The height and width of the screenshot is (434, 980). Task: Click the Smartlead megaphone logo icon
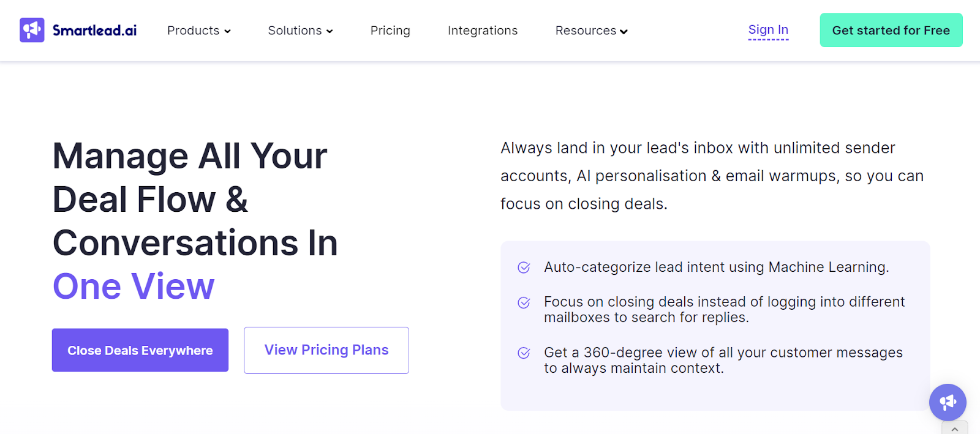(33, 29)
